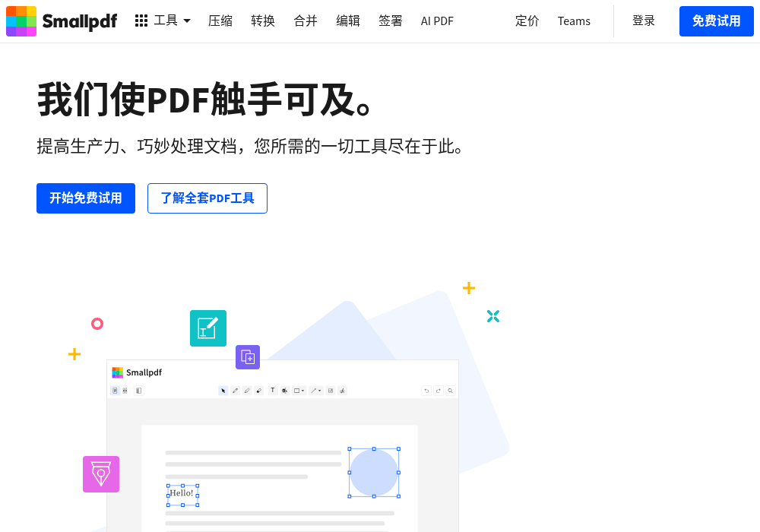Viewport: 760px width, 532px height.
Task: Select the text T tool in mockup toolbar
Action: click(272, 391)
